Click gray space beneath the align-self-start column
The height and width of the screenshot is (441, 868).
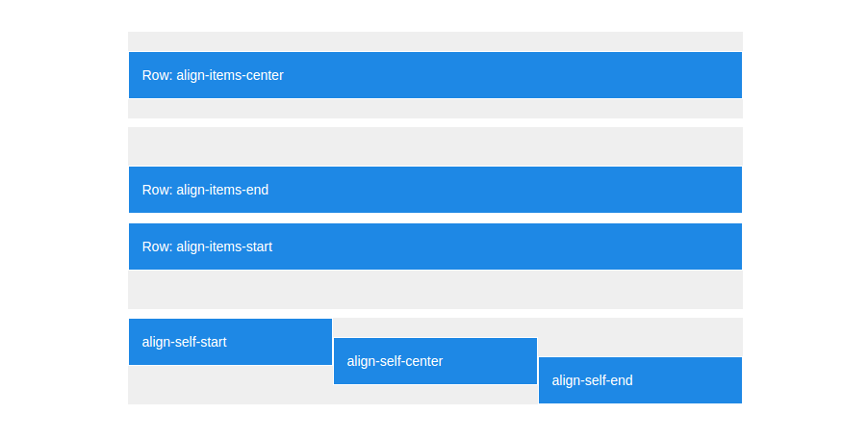tap(230, 385)
